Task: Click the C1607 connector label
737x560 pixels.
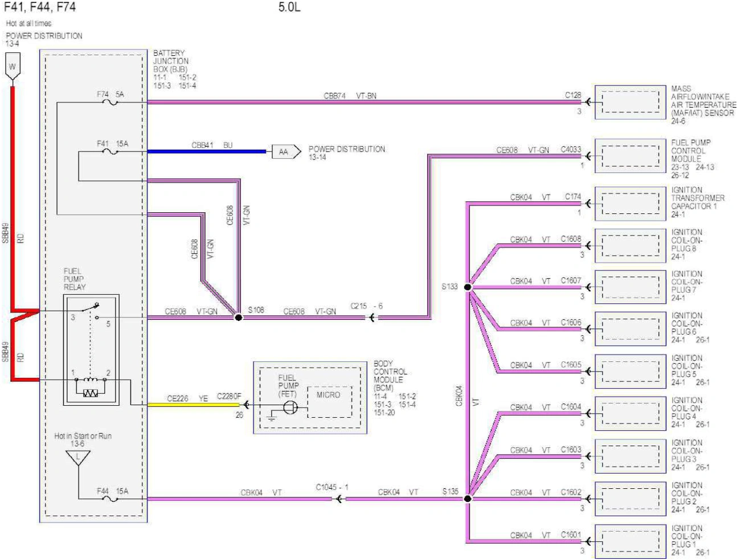Action: pos(571,281)
